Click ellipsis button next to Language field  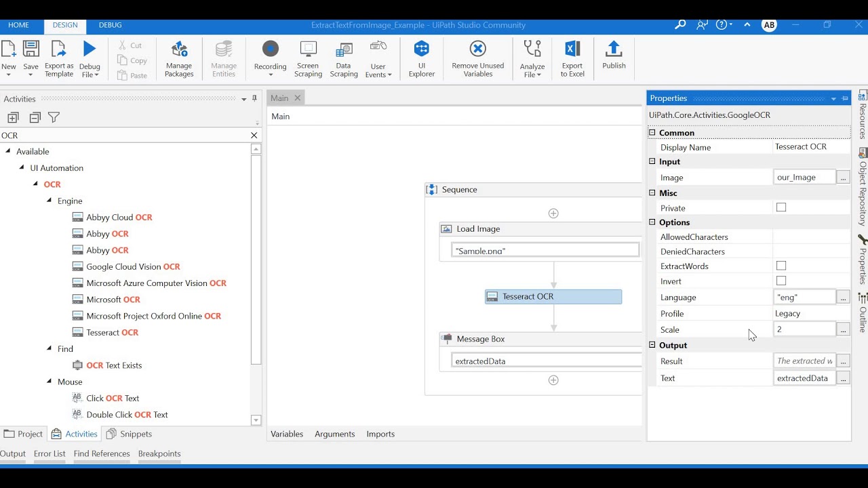point(843,297)
